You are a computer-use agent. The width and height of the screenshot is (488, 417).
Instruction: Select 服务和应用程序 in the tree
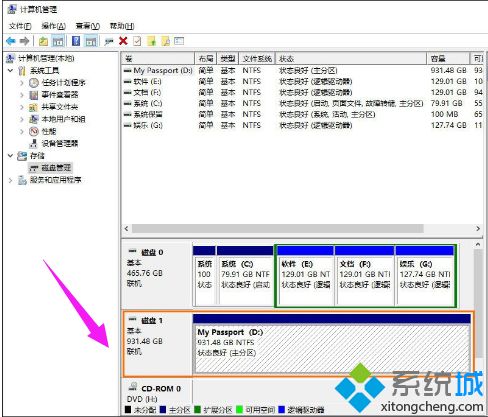56,180
